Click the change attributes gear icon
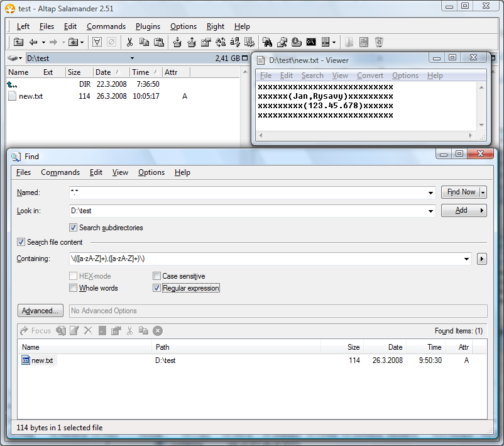 249,42
